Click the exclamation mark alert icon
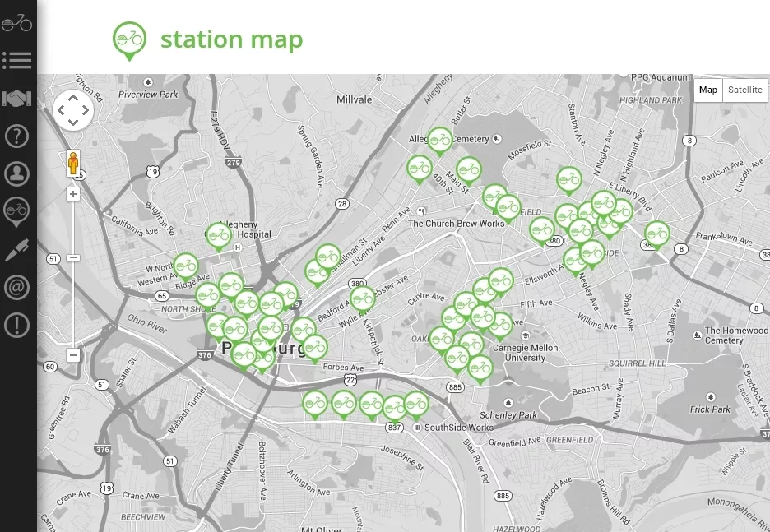Image resolution: width=770 pixels, height=532 pixels. click(x=17, y=326)
